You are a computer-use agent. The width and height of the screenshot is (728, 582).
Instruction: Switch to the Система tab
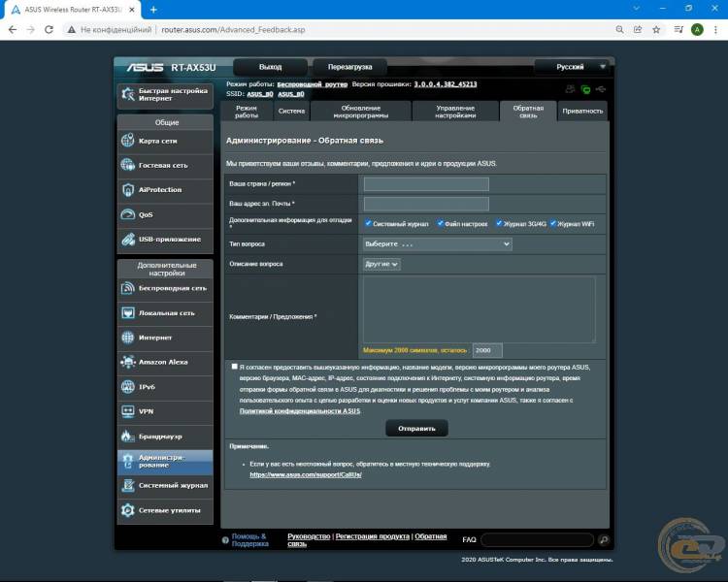291,112
